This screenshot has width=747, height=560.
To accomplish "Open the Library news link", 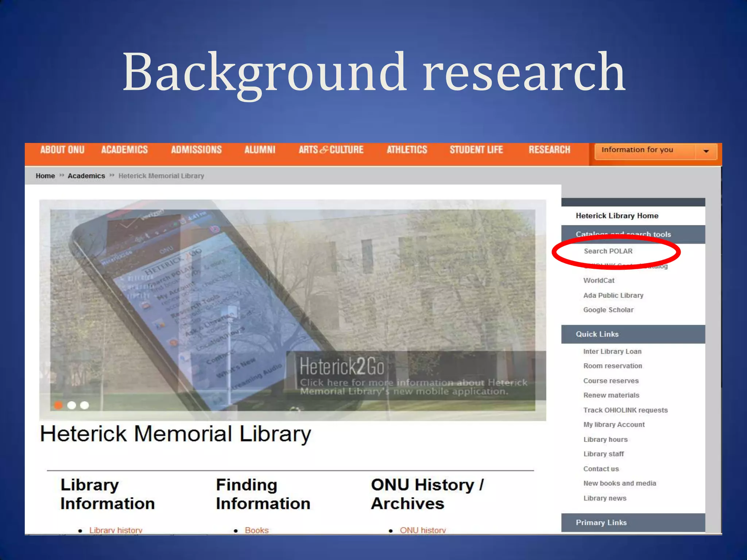I will (605, 498).
